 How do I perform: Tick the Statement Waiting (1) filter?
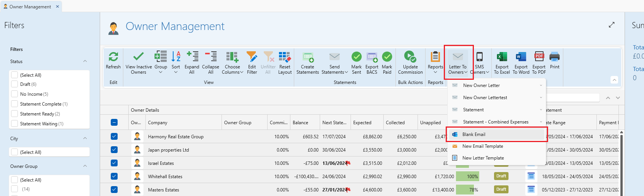pyautogui.click(x=14, y=123)
